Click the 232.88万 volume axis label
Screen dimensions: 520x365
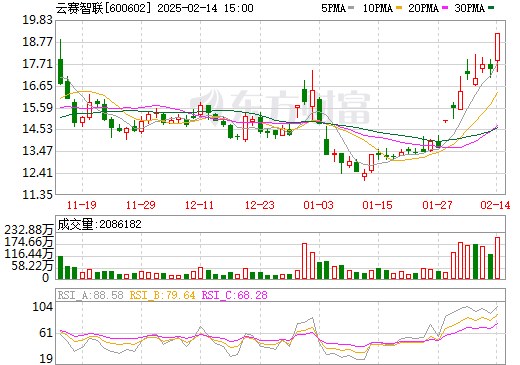[x=29, y=230]
